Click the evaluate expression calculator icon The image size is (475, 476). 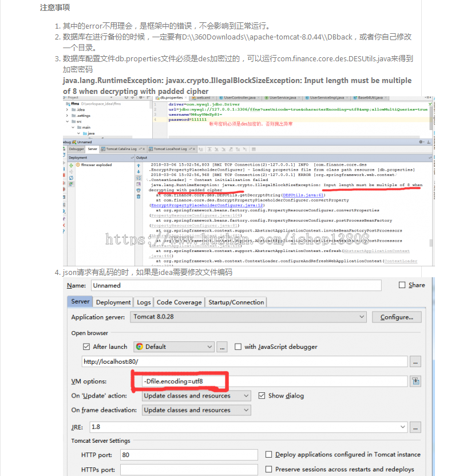[254, 149]
